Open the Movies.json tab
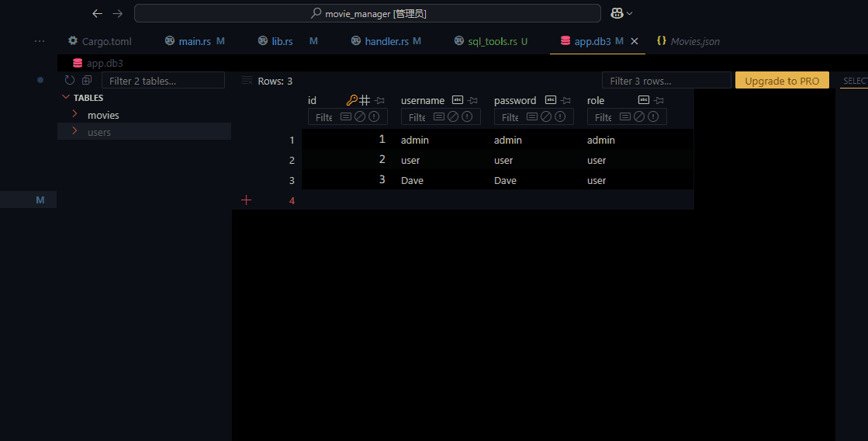Image resolution: width=868 pixels, height=441 pixels. tap(694, 41)
